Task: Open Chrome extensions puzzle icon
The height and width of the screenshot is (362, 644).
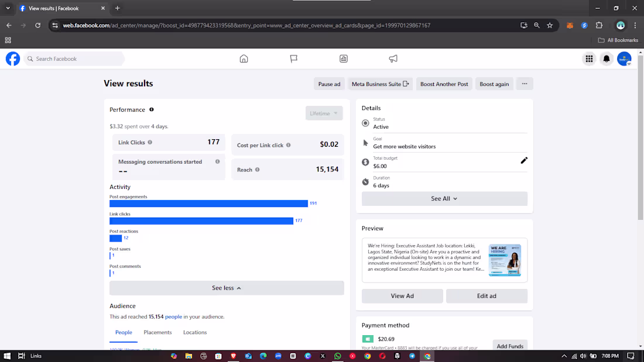Action: [600, 26]
